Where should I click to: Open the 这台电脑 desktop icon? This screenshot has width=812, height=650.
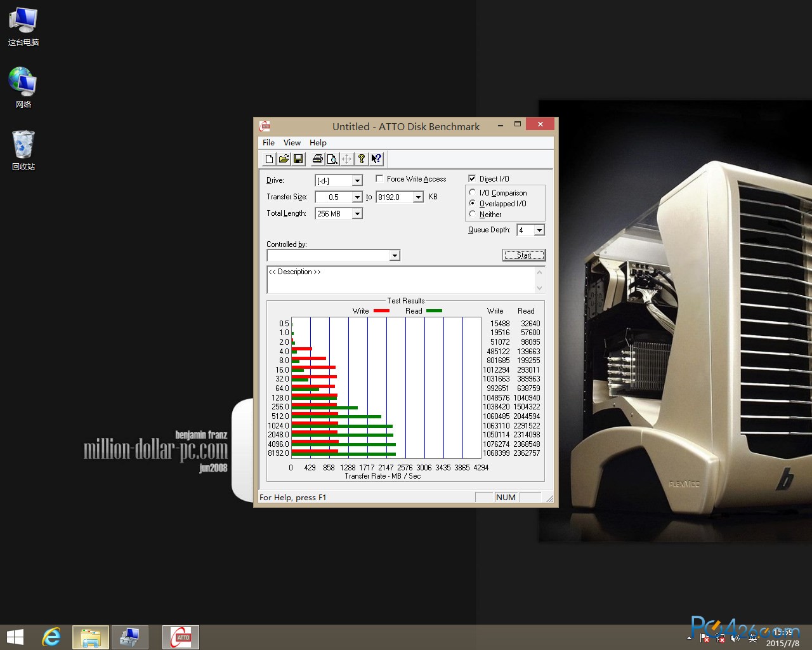click(x=23, y=27)
